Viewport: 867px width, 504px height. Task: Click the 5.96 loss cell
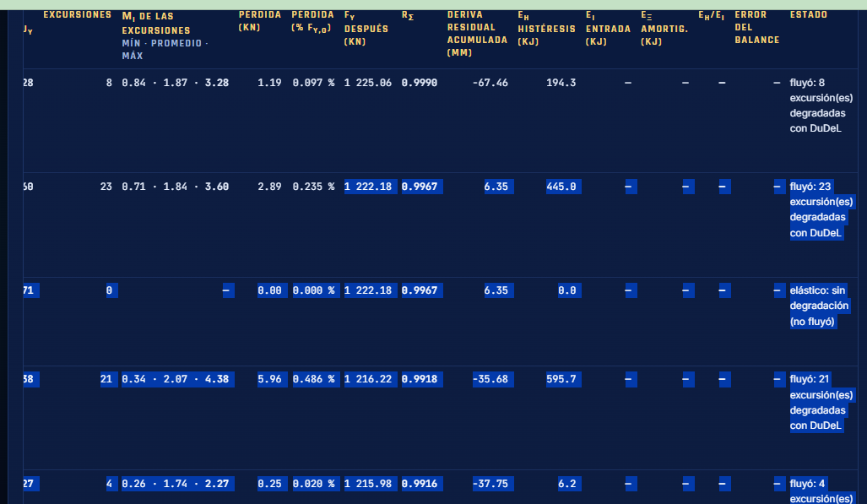[x=269, y=380]
